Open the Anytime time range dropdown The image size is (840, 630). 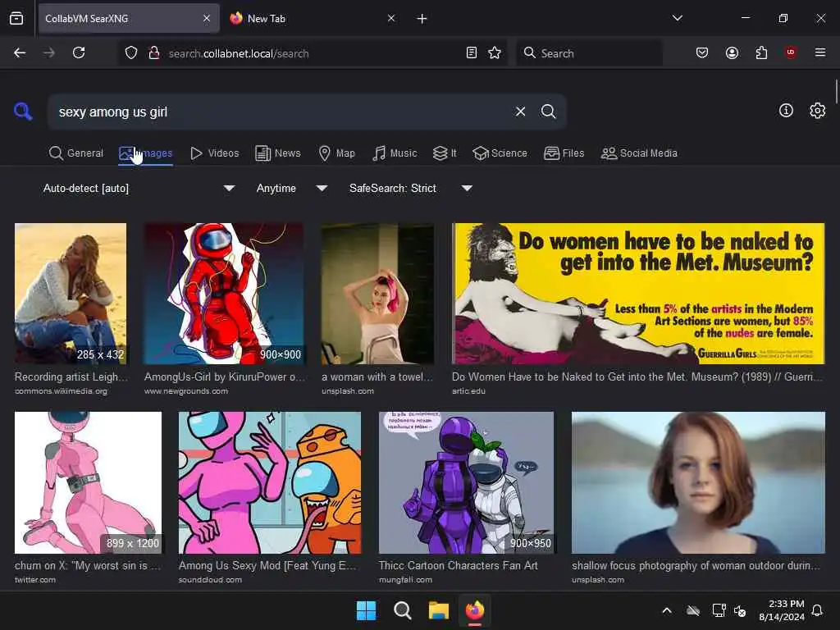point(291,188)
